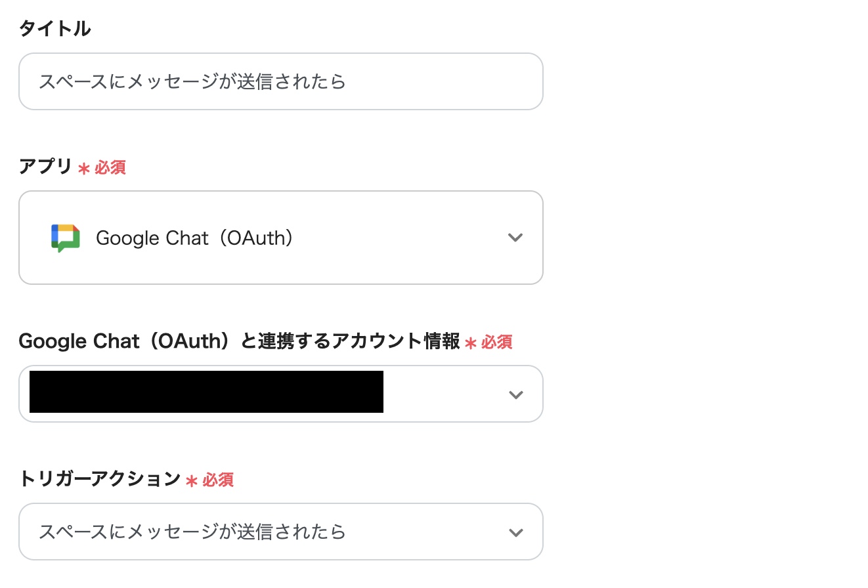868x588 pixels.
Task: Click blank space right of the title text
Action: click(446, 82)
